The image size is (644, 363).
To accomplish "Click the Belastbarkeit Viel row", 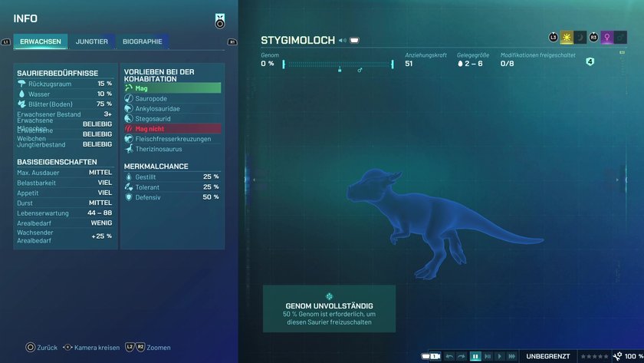I will coord(64,183).
